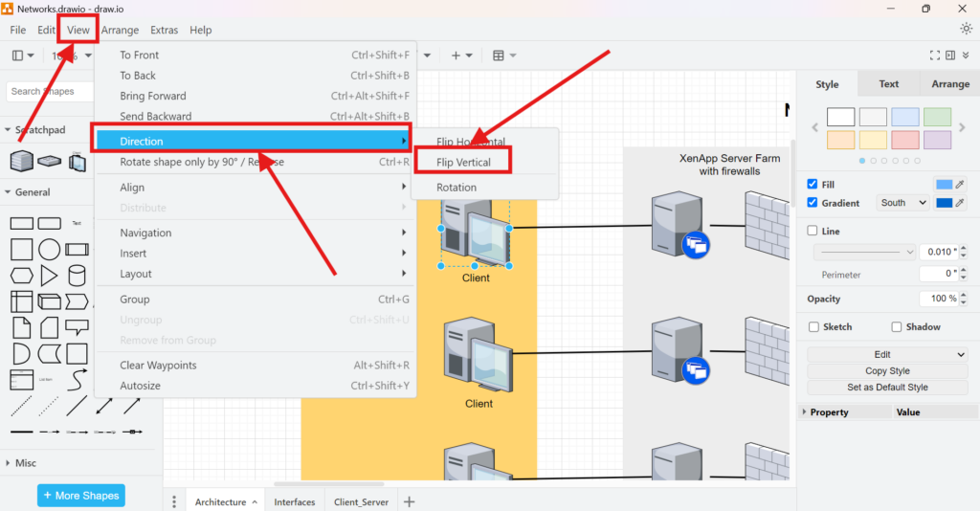Click the Perimeter value field
The width and height of the screenshot is (980, 511).
tap(939, 274)
